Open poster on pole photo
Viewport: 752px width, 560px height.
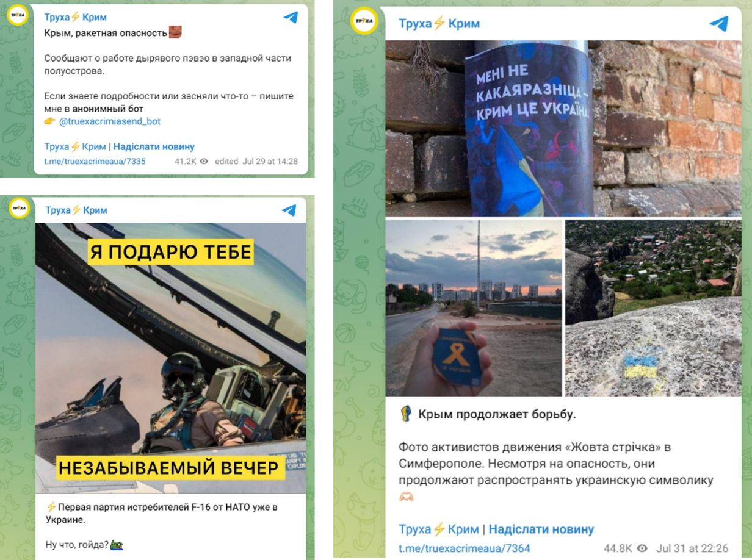(563, 128)
